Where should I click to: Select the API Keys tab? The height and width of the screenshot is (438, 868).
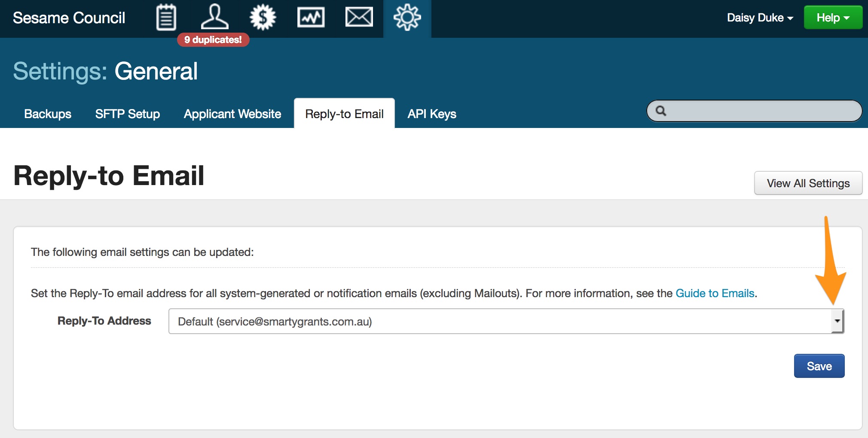coord(432,114)
